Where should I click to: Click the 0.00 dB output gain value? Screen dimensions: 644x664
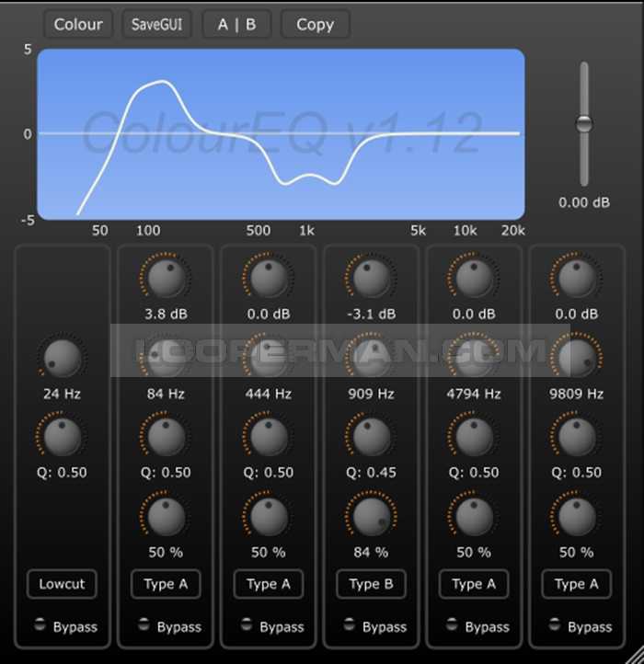coord(584,202)
